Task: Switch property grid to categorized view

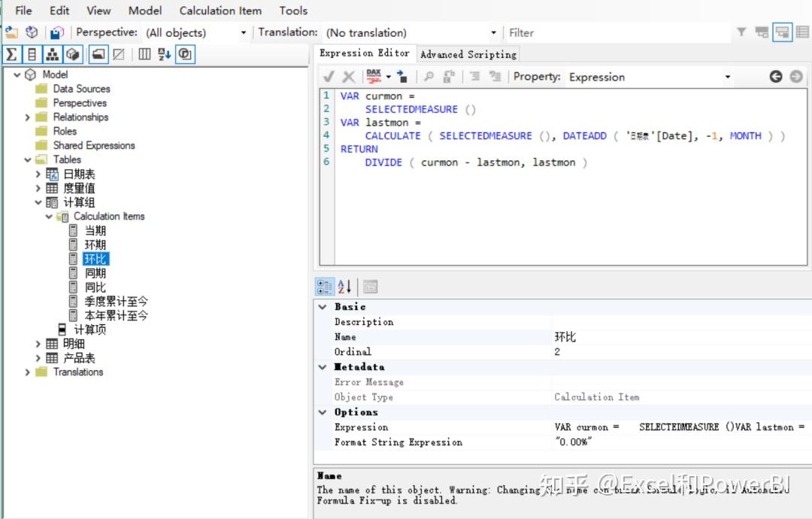Action: click(325, 287)
